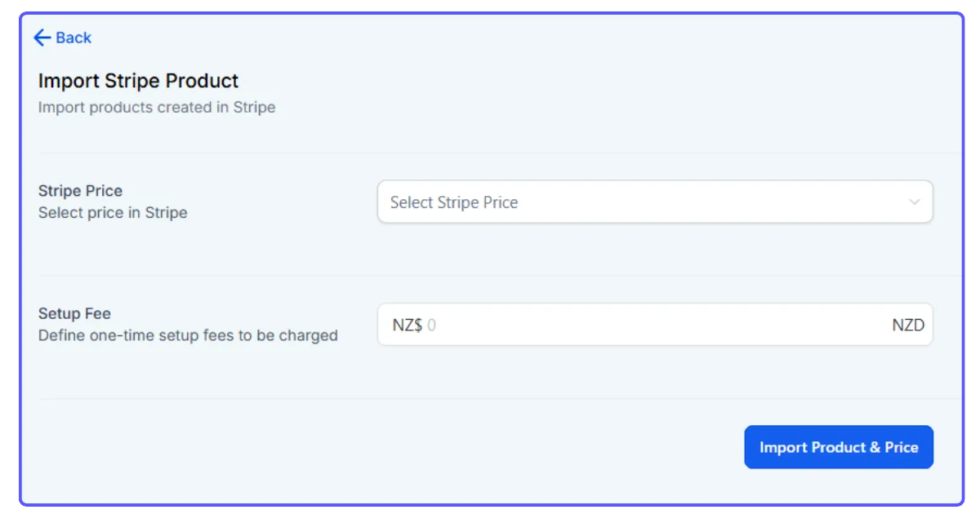Click 'Import products created in Stripe' subtitle
Screen dimensions: 980x523
click(157, 107)
